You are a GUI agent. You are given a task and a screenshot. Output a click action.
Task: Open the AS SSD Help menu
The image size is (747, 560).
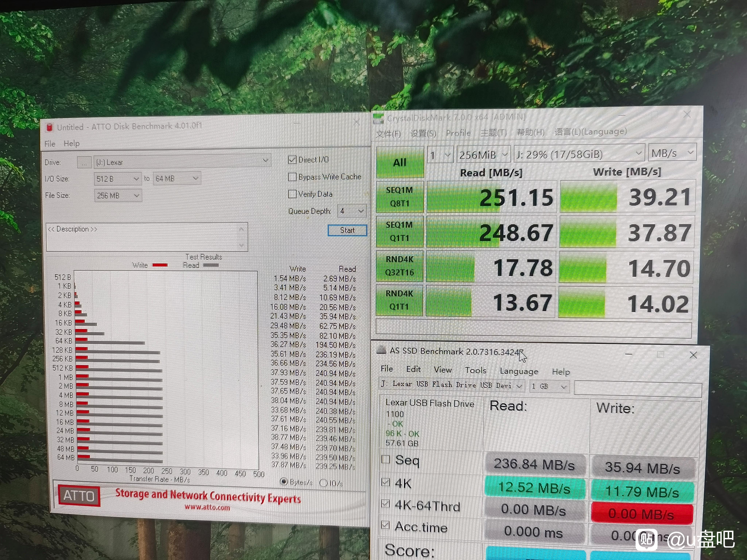point(561,372)
